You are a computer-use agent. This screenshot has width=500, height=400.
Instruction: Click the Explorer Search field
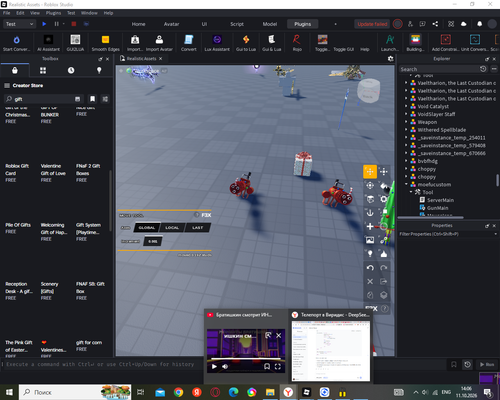pyautogui.click(x=439, y=69)
